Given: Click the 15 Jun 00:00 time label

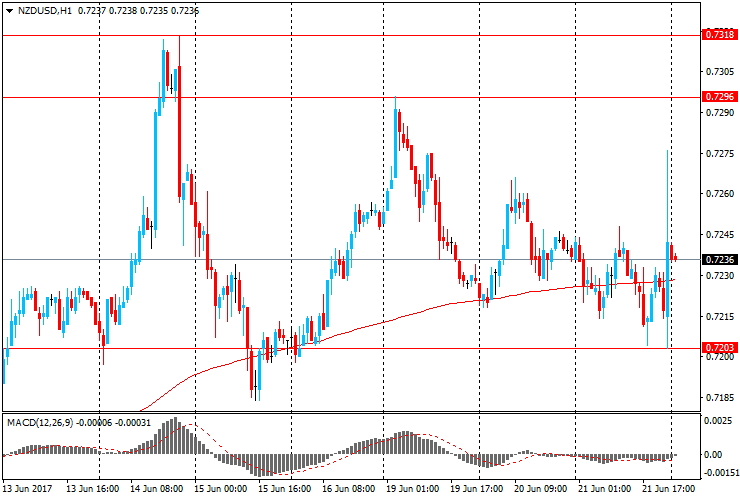Looking at the screenshot, I should (220, 489).
